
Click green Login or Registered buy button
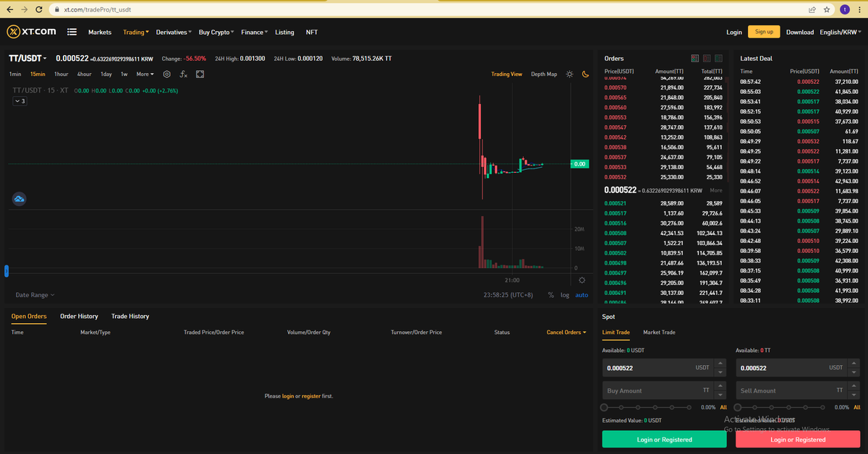664,440
